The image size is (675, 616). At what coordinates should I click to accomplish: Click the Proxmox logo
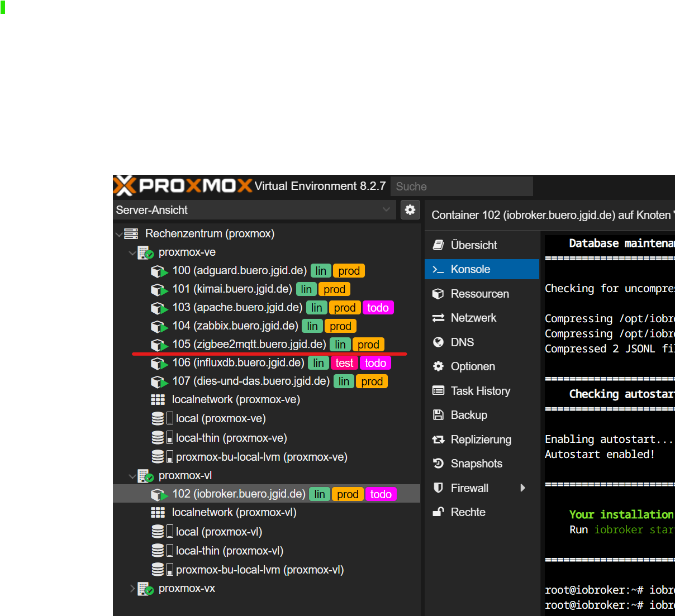tap(183, 185)
